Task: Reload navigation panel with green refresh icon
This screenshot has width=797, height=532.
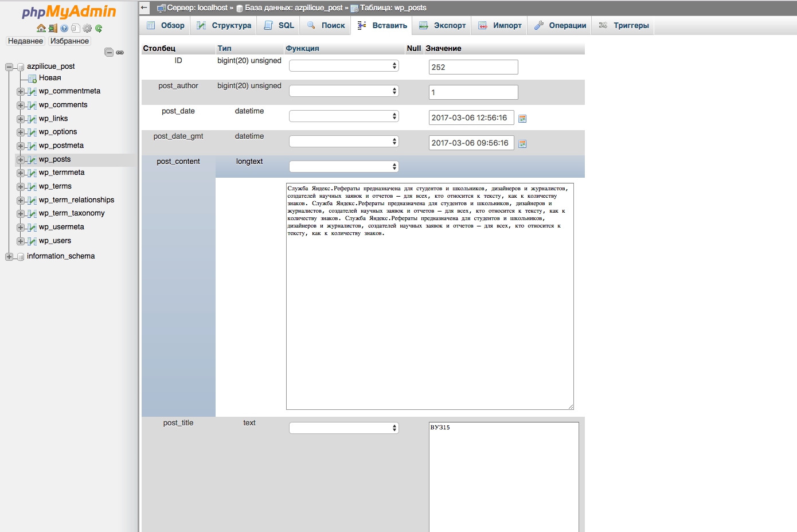Action: pos(99,28)
